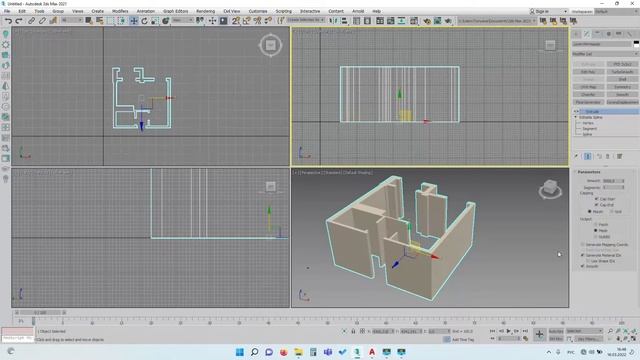Click the Symmetry modifier button
Image resolution: width=640 pixels, height=360 pixels.
click(622, 87)
